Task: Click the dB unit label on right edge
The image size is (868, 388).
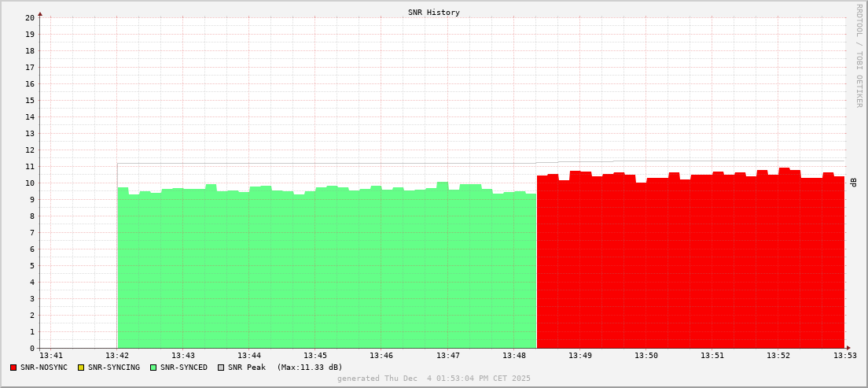Action: click(x=852, y=183)
